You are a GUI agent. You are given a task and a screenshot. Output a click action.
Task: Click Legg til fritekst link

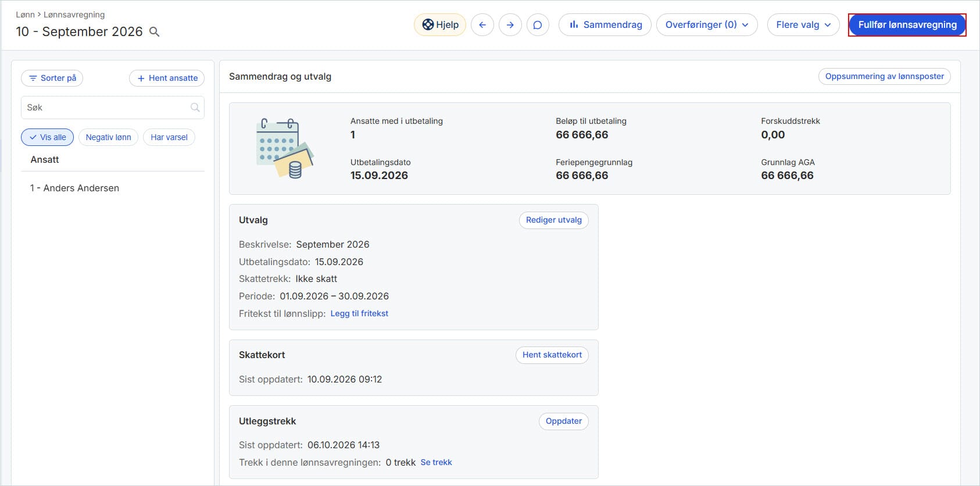(359, 313)
